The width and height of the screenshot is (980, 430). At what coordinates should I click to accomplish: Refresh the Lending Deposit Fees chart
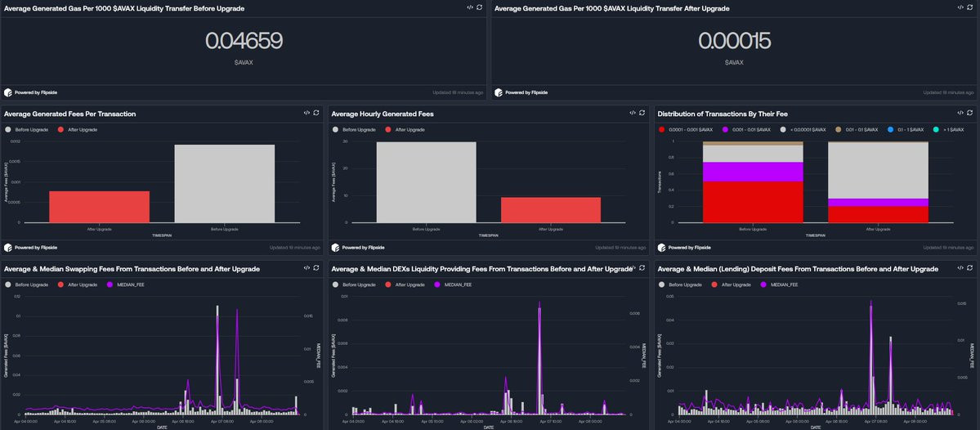click(970, 268)
